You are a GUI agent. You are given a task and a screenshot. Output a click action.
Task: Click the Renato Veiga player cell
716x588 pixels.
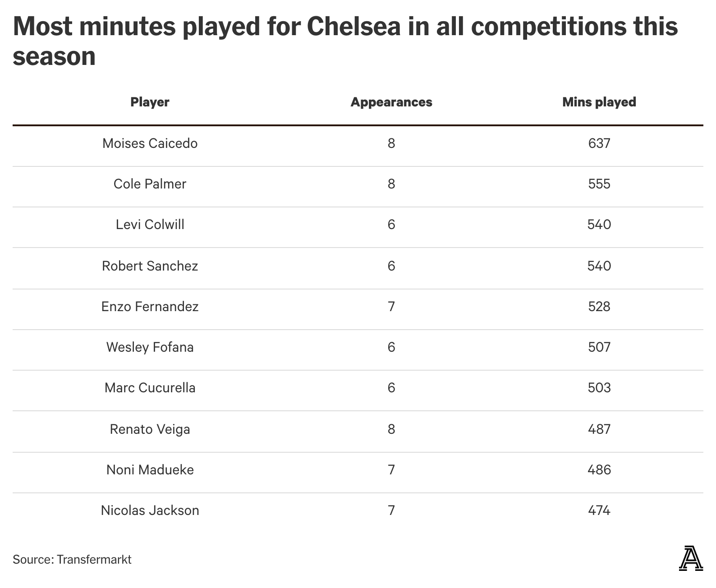click(150, 429)
